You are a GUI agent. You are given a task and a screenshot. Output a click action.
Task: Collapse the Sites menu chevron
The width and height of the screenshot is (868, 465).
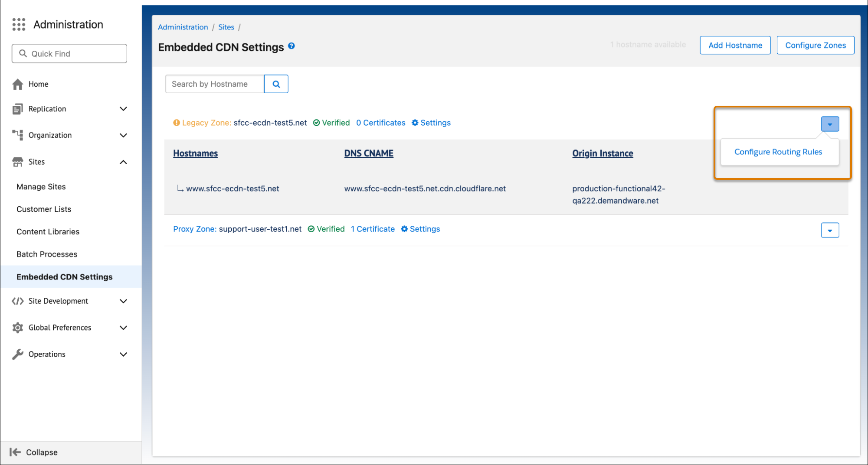(x=123, y=162)
